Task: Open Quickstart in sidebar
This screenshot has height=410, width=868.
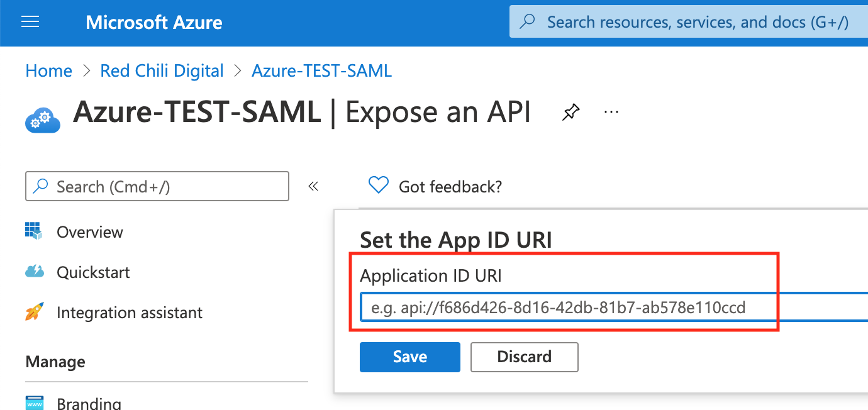Action: [x=93, y=272]
